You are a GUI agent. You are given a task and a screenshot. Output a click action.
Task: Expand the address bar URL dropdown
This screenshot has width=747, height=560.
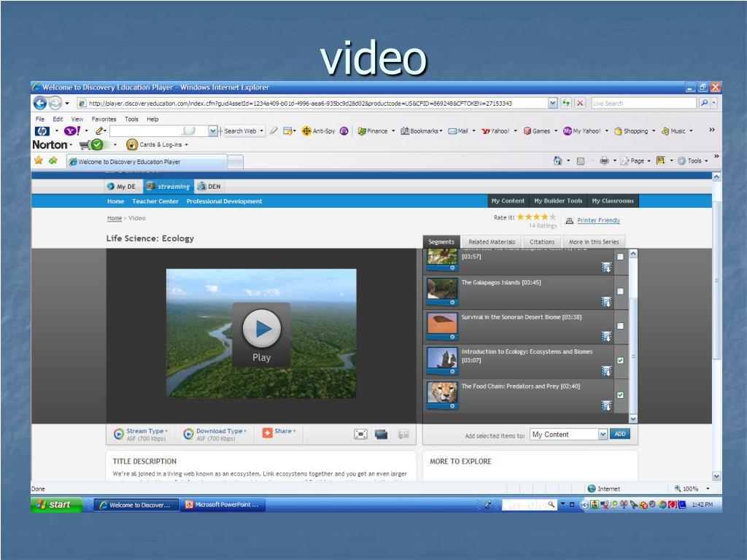click(553, 103)
